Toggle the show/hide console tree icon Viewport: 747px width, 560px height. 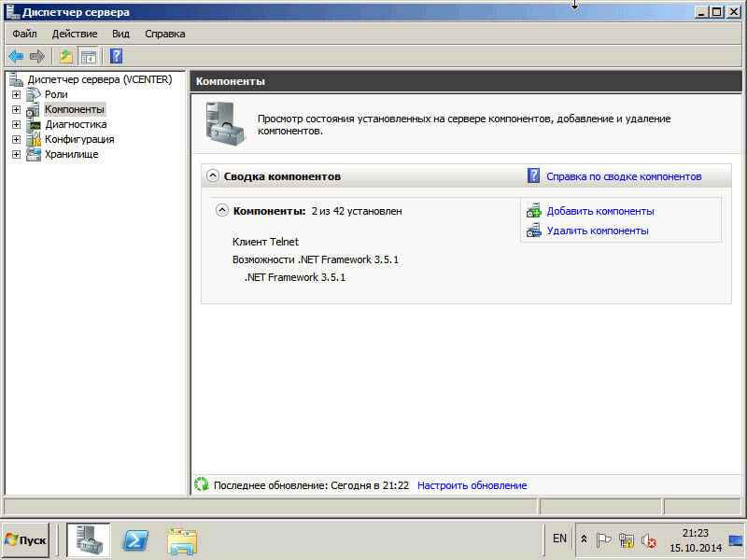(89, 57)
